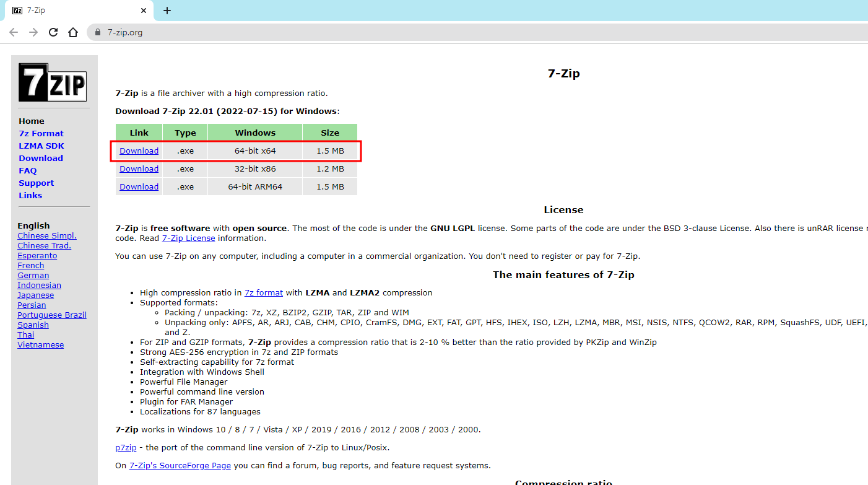Click the Link column header
The image size is (868, 485).
pos(139,133)
